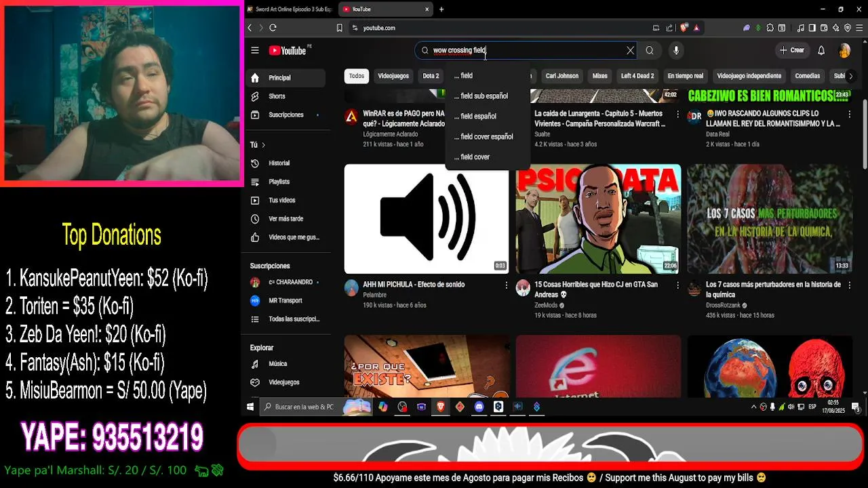Image resolution: width=868 pixels, height=488 pixels.
Task: Switch to Sword Art Online Episodio 3 tab
Action: pyautogui.click(x=290, y=9)
